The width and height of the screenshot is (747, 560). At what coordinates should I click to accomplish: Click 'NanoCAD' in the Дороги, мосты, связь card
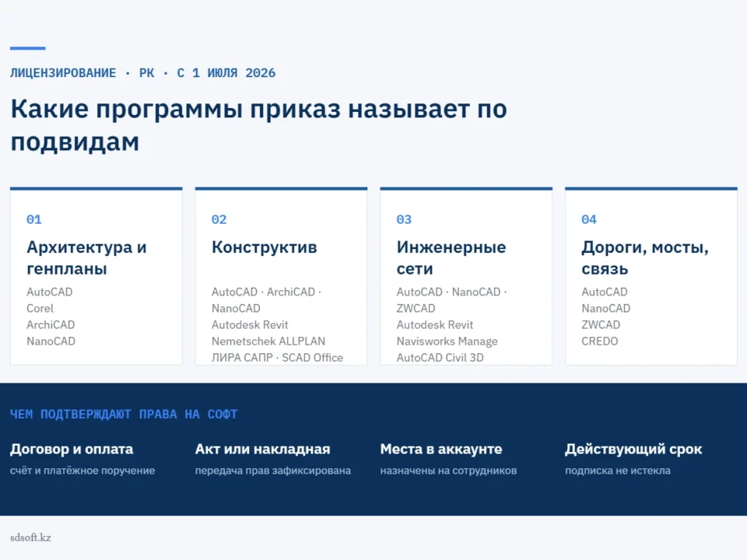(x=605, y=308)
